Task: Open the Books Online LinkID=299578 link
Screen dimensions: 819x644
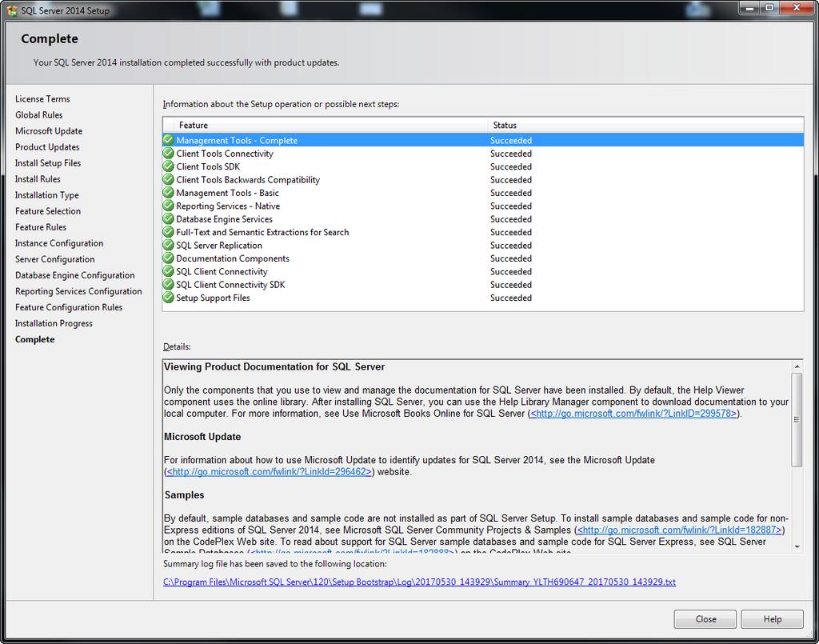Action: point(633,413)
